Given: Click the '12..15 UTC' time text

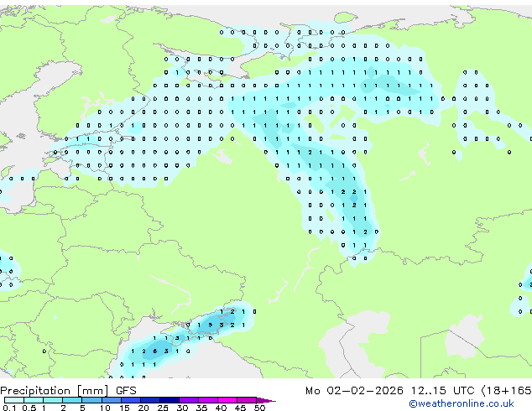Looking at the screenshot, I should 442,391.
